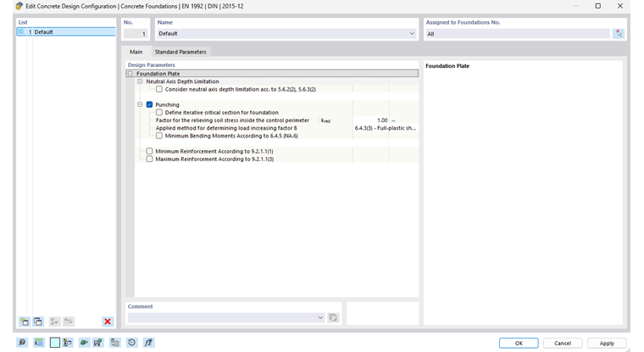Screen dimensions: 644x352
Task: Open the color assignment display icon
Action: click(x=68, y=343)
